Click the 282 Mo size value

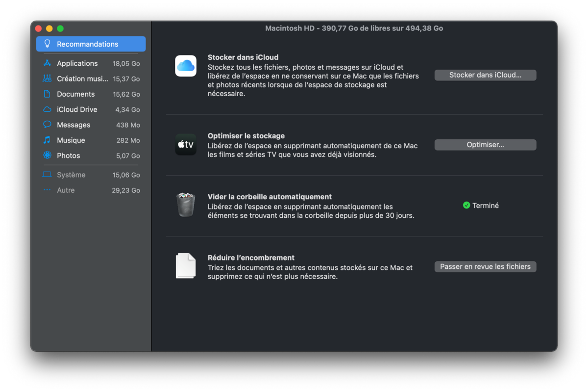pyautogui.click(x=128, y=140)
